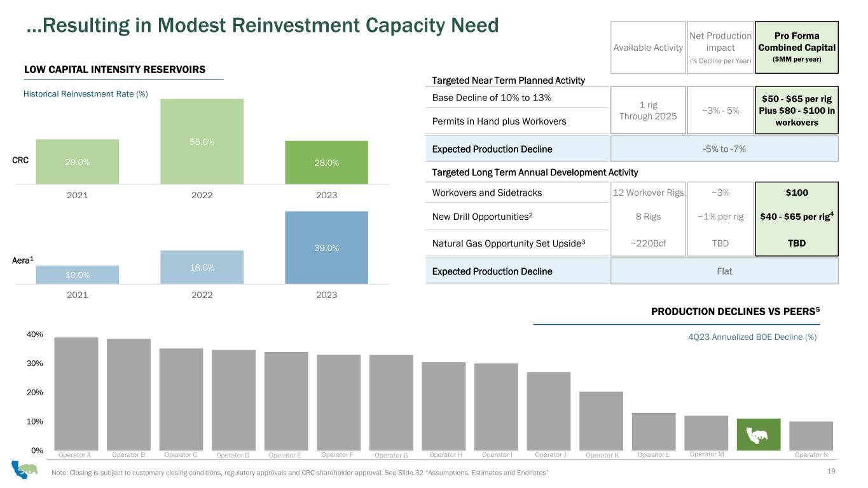The width and height of the screenshot is (868, 488).
Task: Select the Operator N bar in peers chart
Action: [811, 436]
